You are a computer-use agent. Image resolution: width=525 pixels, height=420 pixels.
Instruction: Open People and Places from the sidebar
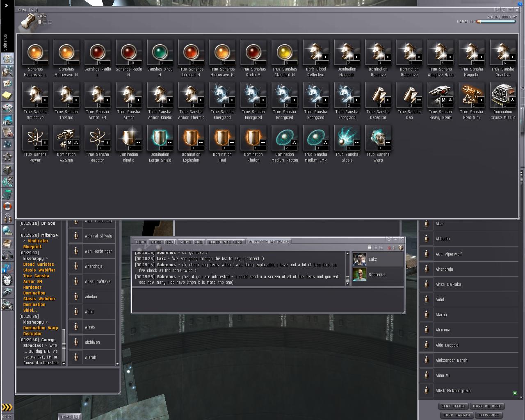[7, 71]
